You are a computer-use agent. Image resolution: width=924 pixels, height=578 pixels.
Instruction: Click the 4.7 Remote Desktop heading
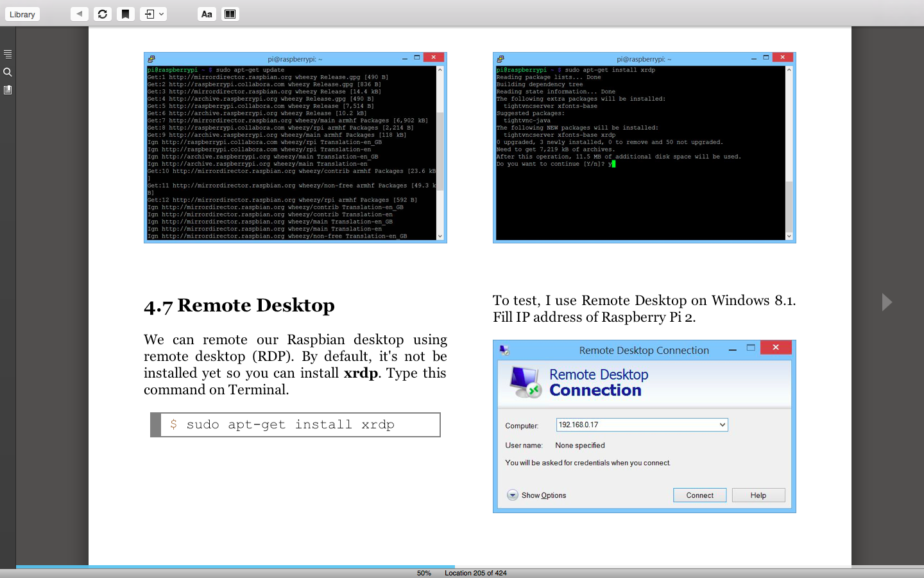coord(239,306)
